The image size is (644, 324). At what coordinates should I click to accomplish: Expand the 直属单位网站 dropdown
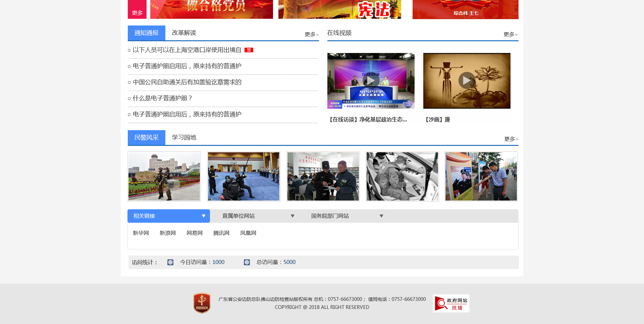click(x=292, y=216)
